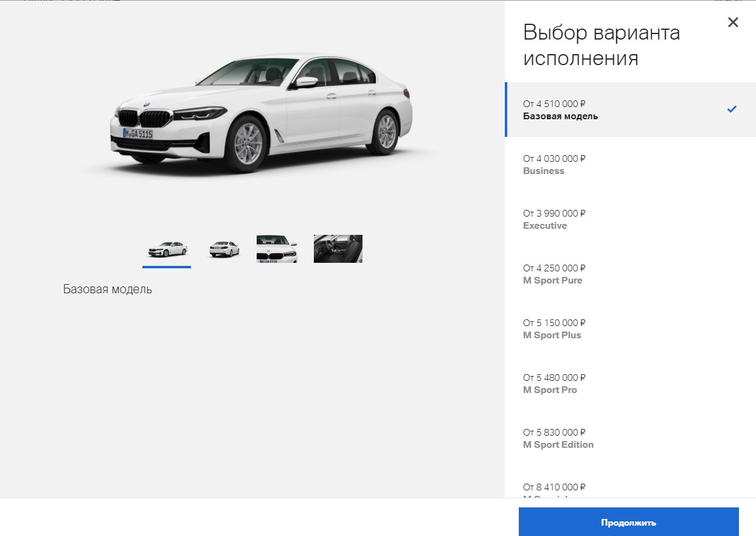Image resolution: width=756 pixels, height=536 pixels.
Task: Click the price От 5 830 000 ₽
Action: pos(554,433)
